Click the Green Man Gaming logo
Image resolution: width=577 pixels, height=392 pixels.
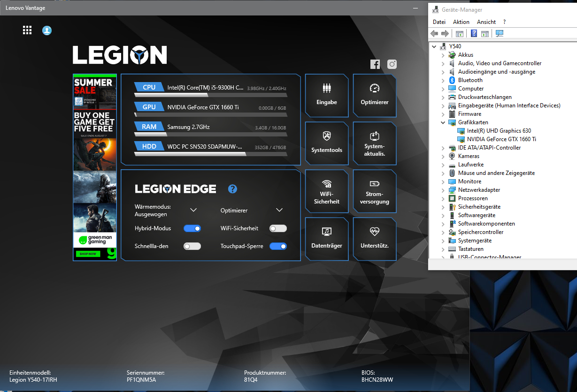(95, 240)
